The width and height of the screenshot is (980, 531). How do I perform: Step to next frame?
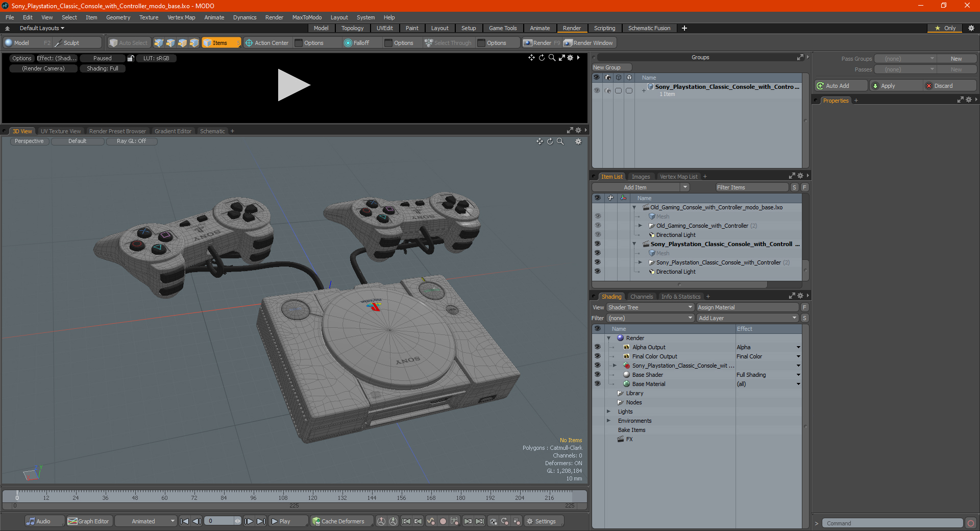pyautogui.click(x=249, y=521)
